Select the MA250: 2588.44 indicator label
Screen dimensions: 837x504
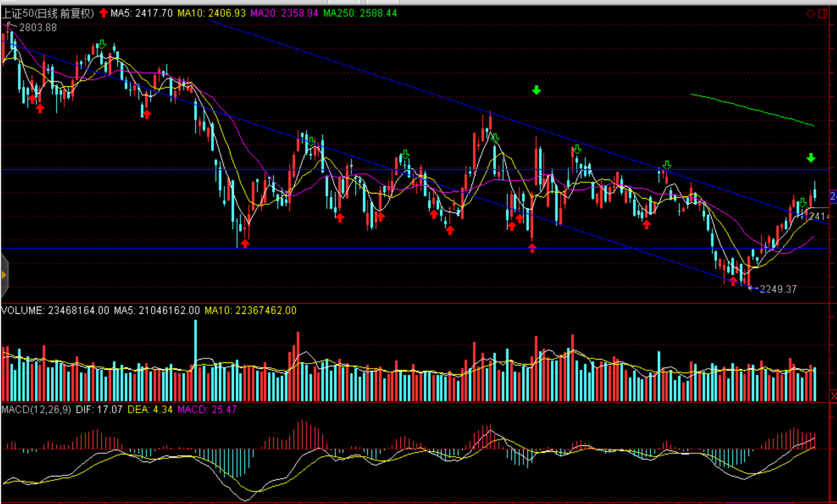click(x=360, y=13)
